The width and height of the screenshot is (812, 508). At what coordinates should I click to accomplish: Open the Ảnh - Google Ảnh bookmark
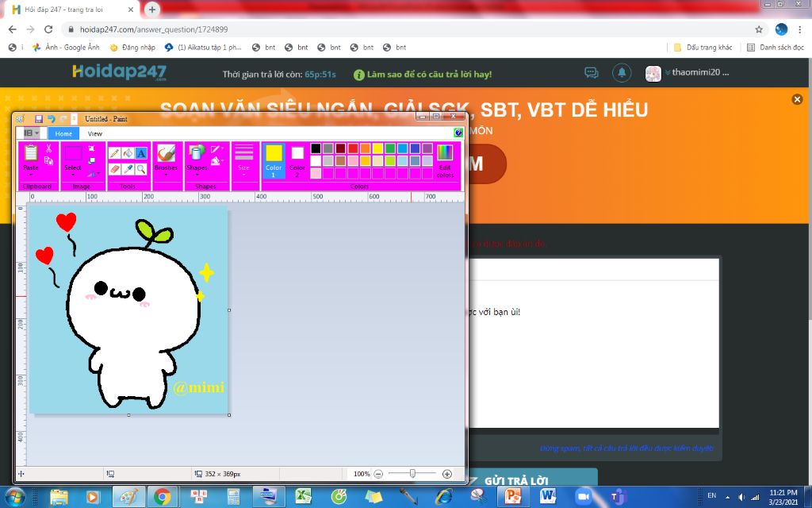[66, 47]
